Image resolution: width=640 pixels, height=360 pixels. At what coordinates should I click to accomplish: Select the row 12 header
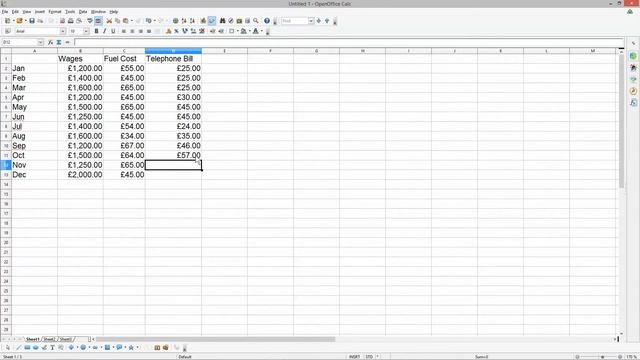pyautogui.click(x=6, y=165)
